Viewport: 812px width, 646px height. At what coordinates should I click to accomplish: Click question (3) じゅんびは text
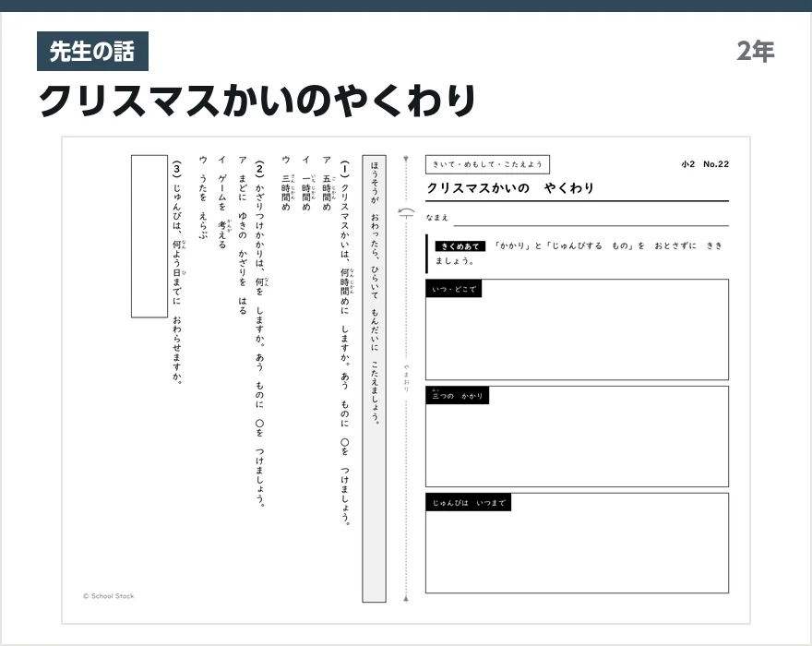click(x=177, y=272)
